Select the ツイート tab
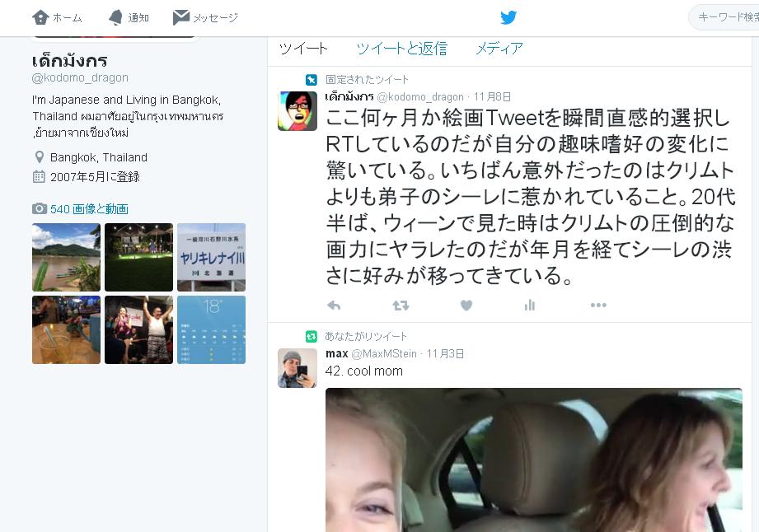Screen dimensions: 759x532 pos(303,49)
